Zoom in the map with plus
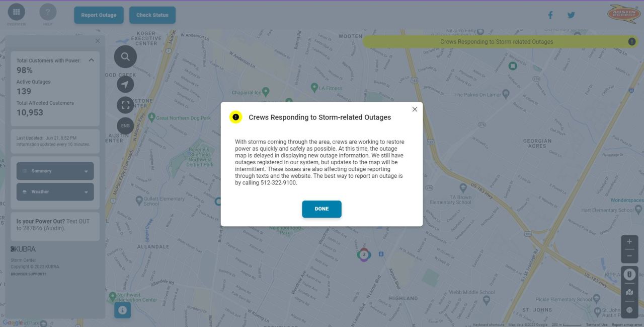This screenshot has height=327, width=644. click(629, 242)
